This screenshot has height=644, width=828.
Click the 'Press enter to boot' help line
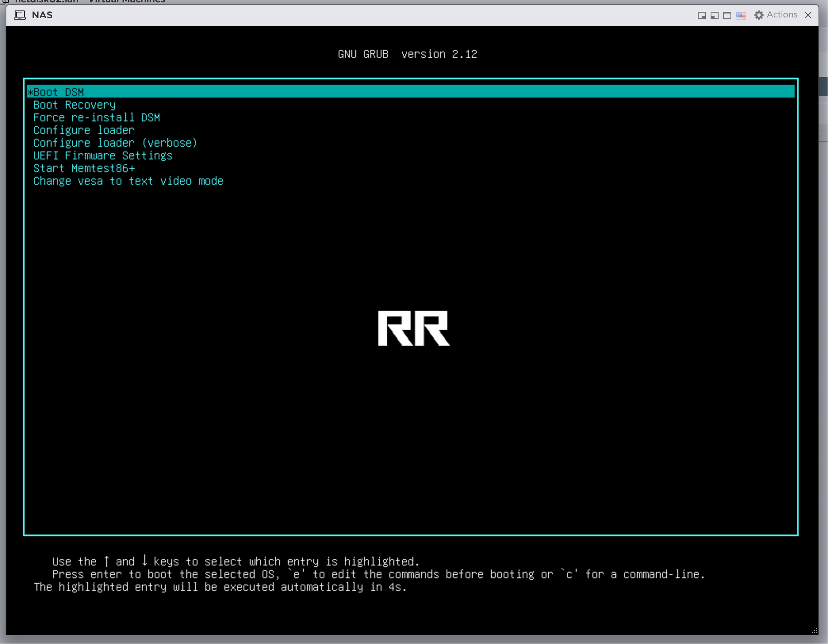click(379, 575)
